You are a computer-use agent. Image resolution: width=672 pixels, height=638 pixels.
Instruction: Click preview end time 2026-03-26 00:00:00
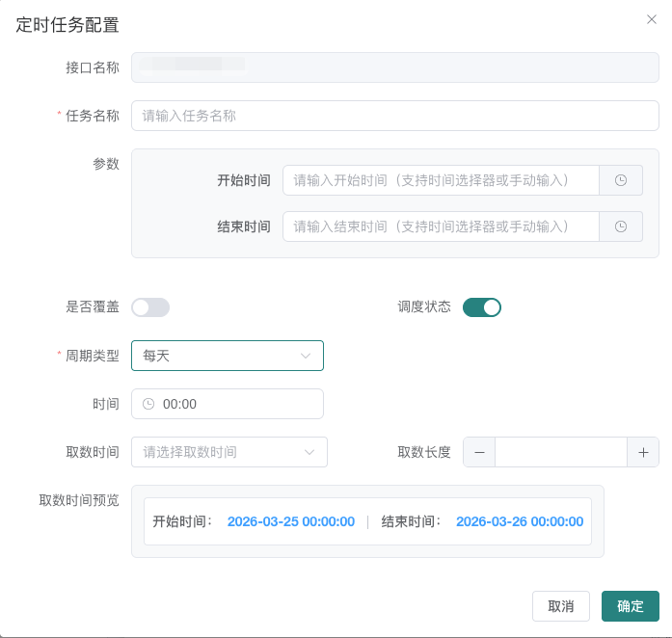pos(520,521)
